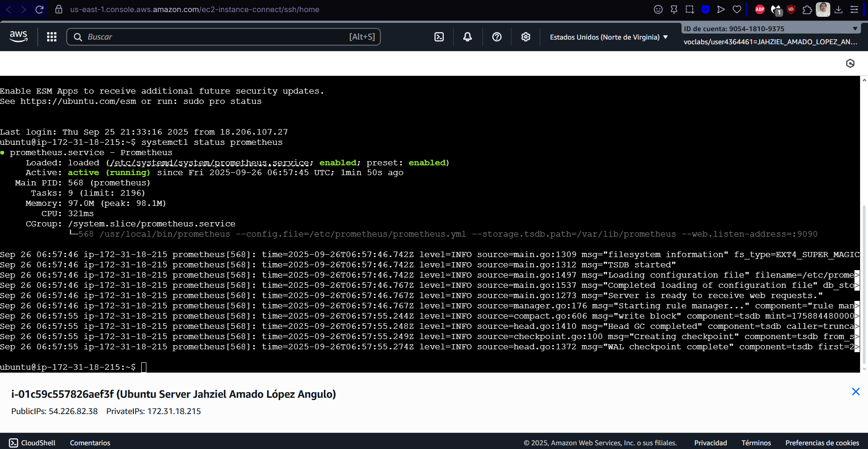Click the browser play arrow icon

pos(721,9)
